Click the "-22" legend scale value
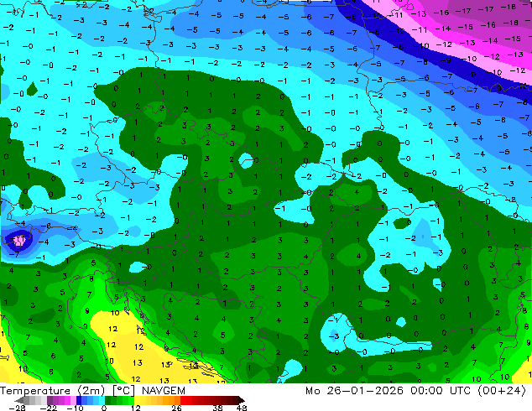The height and width of the screenshot is (411, 532). (x=49, y=408)
